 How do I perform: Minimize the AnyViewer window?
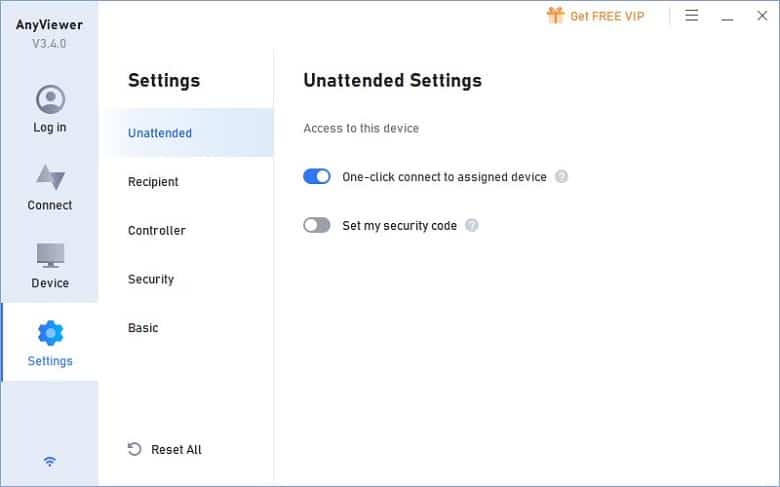coord(727,16)
